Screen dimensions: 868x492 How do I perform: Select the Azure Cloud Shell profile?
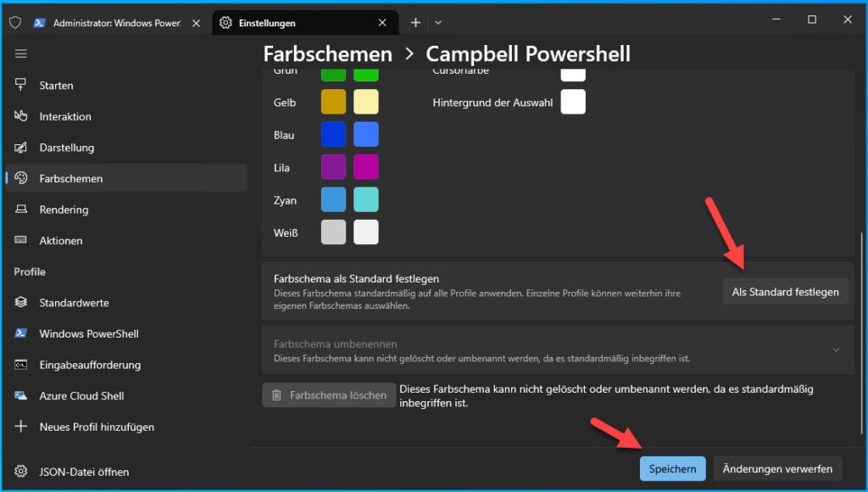coord(126,395)
